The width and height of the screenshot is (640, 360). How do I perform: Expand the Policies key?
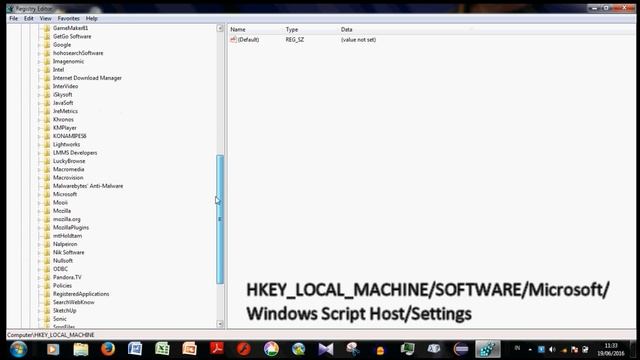point(40,286)
